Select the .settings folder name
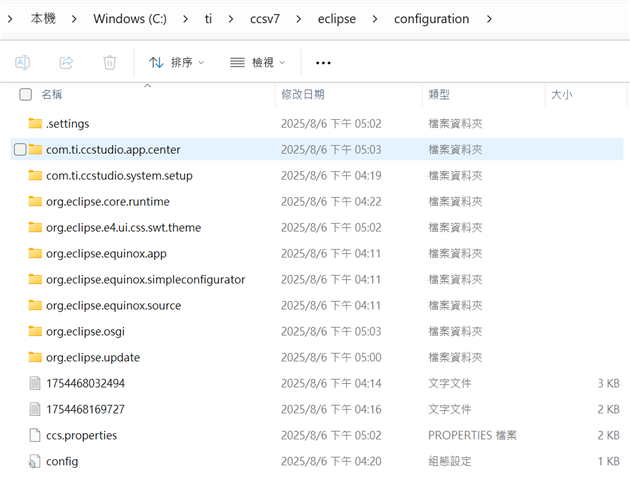The image size is (630, 479). pos(68,124)
